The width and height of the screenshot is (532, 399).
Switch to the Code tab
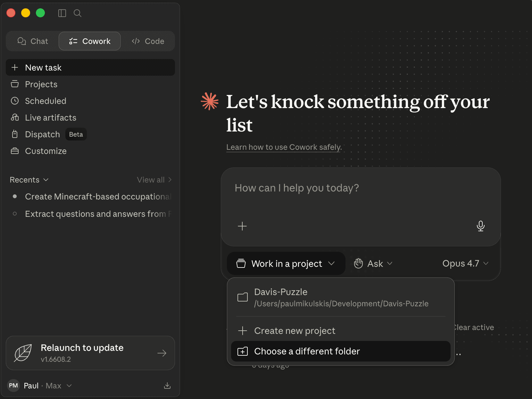tap(148, 41)
